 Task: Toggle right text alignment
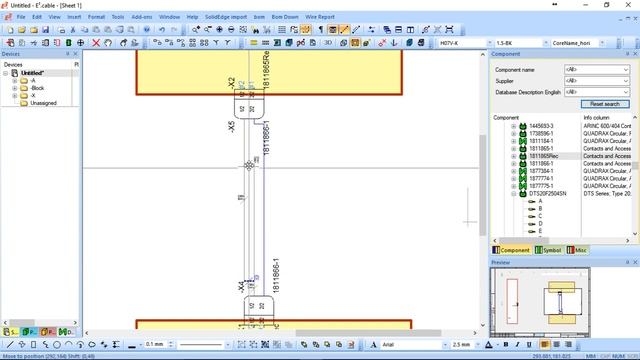(568, 345)
